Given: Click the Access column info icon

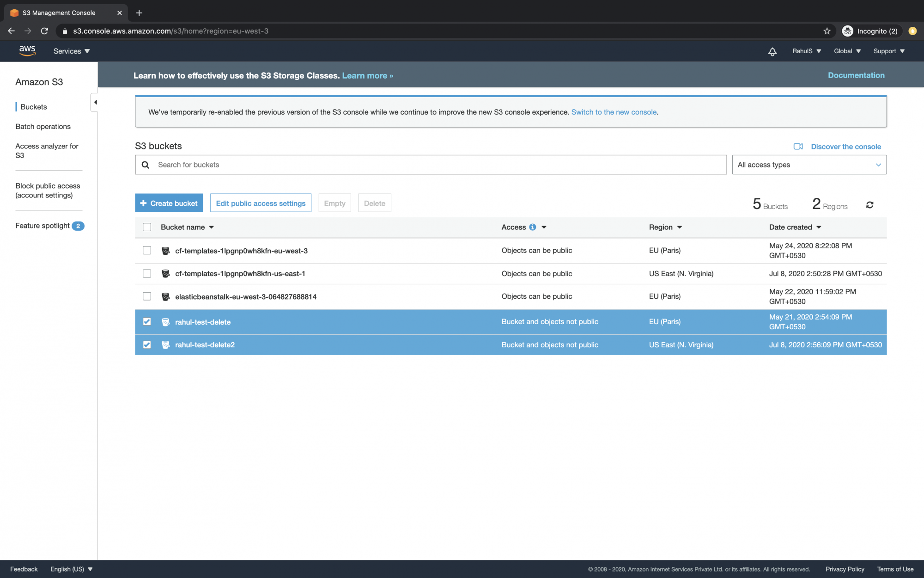Looking at the screenshot, I should pyautogui.click(x=533, y=227).
